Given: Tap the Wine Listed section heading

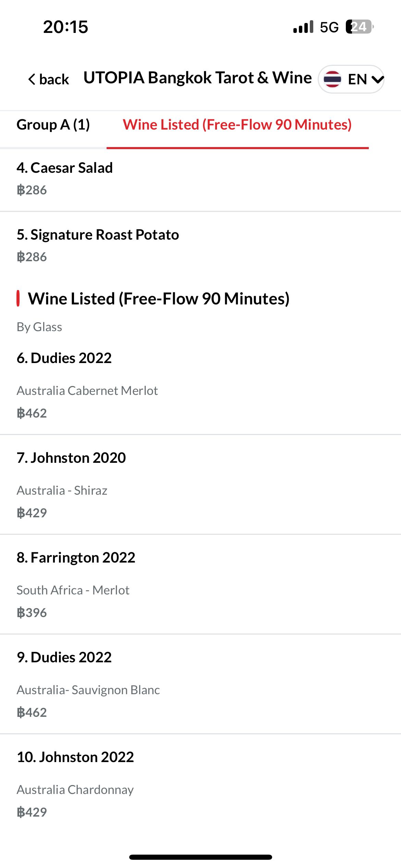Looking at the screenshot, I should (159, 299).
